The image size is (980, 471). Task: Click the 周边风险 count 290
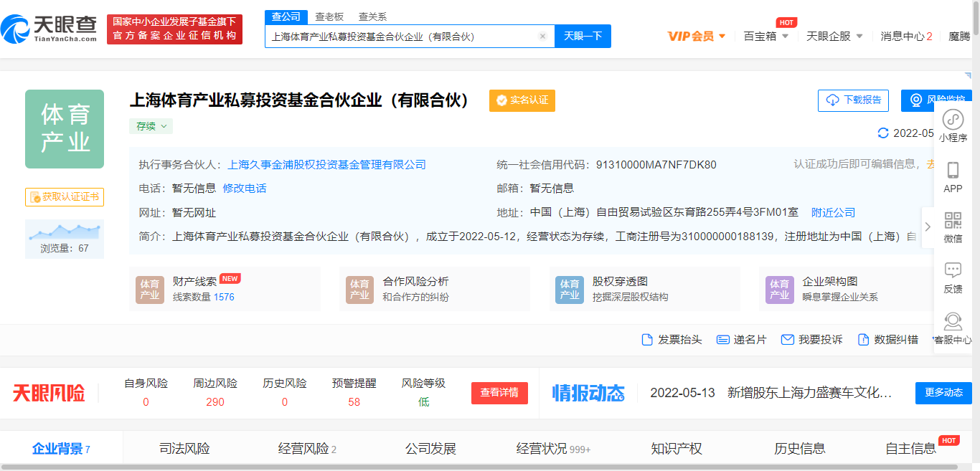(x=215, y=402)
